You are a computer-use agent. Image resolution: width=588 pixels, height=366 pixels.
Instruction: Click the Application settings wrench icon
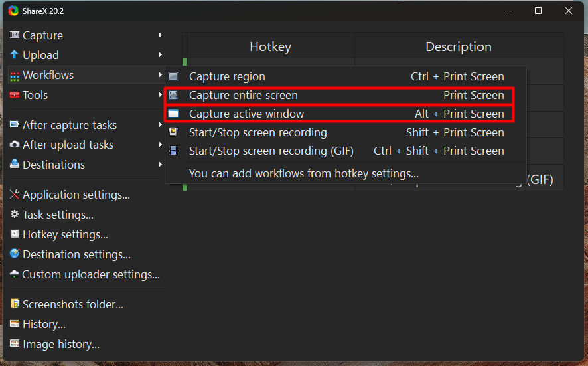tap(14, 195)
